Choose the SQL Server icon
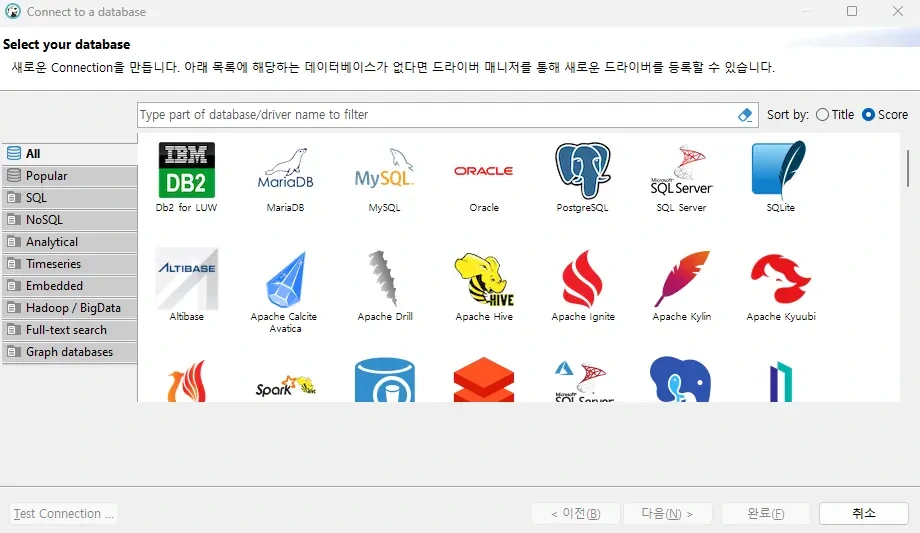 (x=681, y=170)
